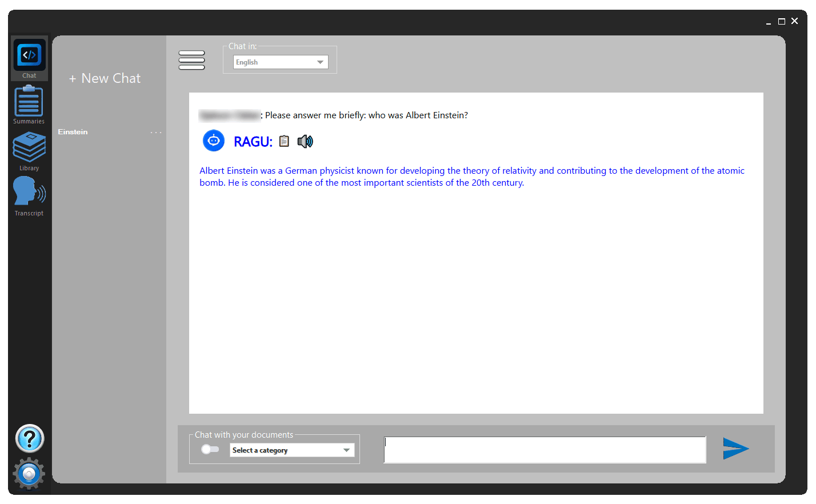Screen dimensions: 816x504
Task: Open the 'Chat in' English language dropdown
Action: (x=281, y=62)
